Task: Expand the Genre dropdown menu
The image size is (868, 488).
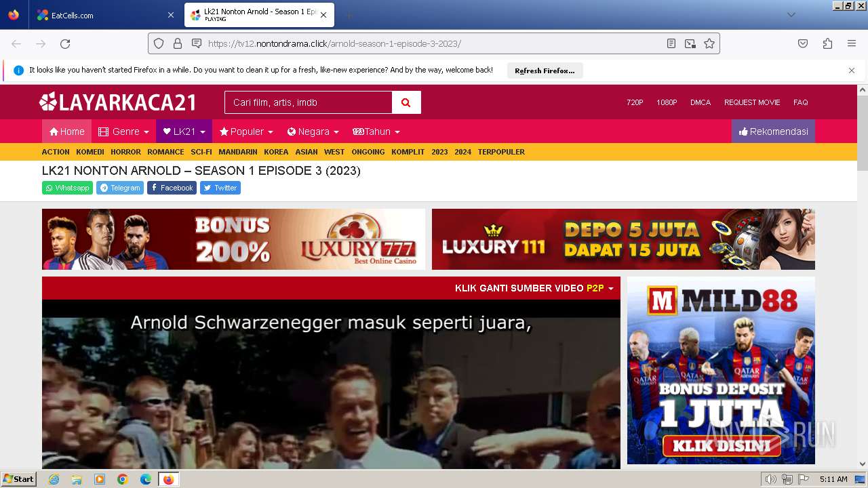Action: [123, 131]
